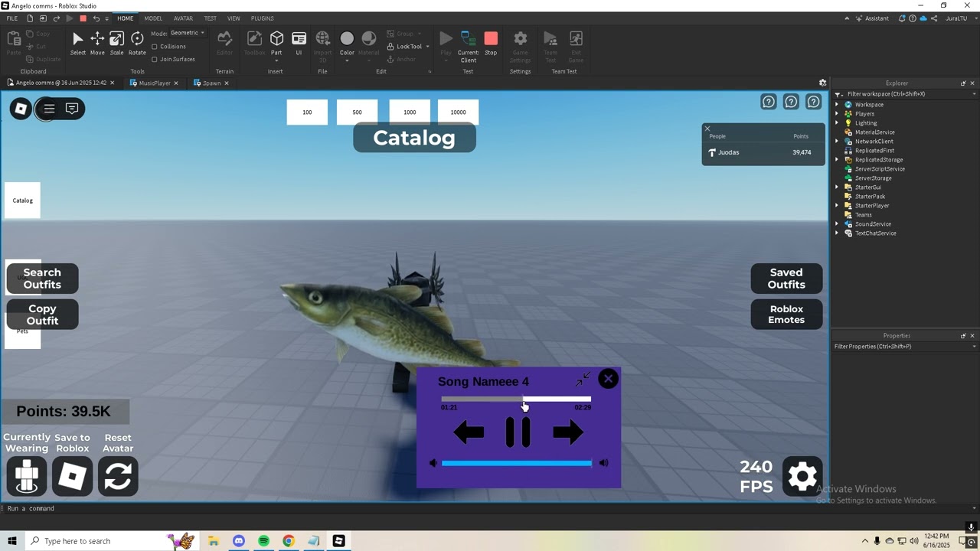Choose the Scale tool

pyautogui.click(x=116, y=43)
